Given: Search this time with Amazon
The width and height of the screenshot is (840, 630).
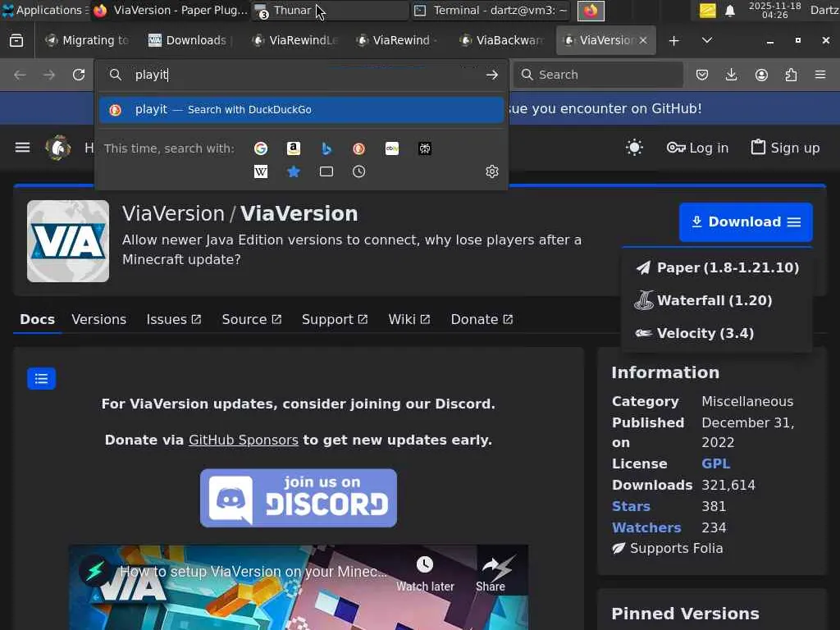Looking at the screenshot, I should click(294, 148).
